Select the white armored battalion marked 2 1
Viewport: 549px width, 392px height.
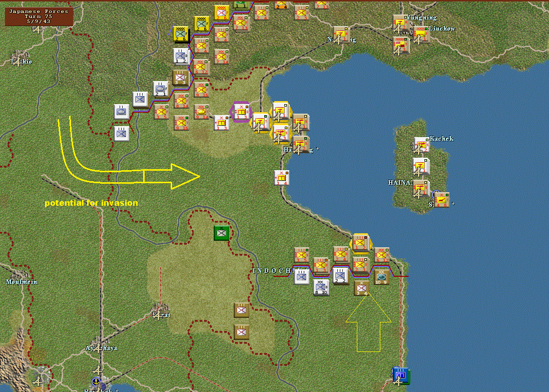160,89
